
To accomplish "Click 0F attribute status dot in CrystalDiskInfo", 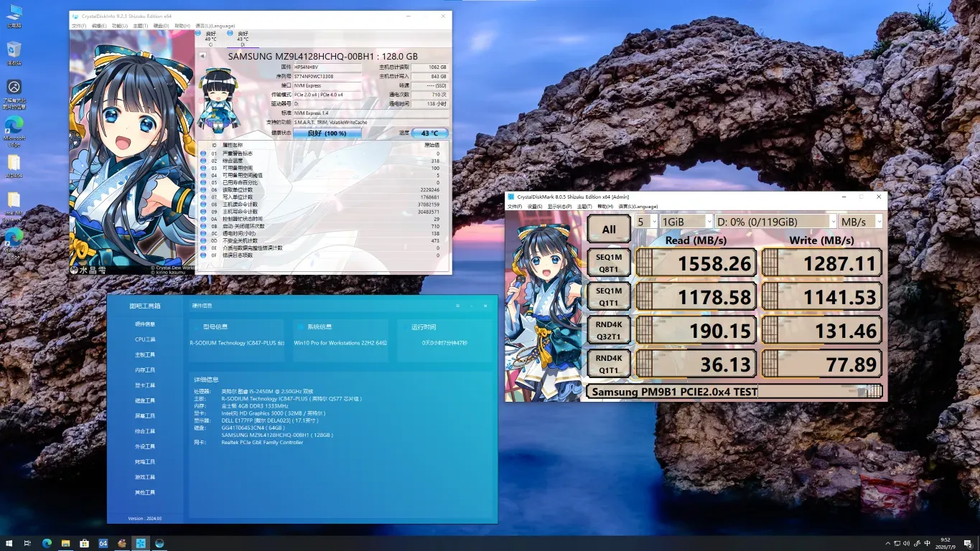I will click(x=203, y=255).
